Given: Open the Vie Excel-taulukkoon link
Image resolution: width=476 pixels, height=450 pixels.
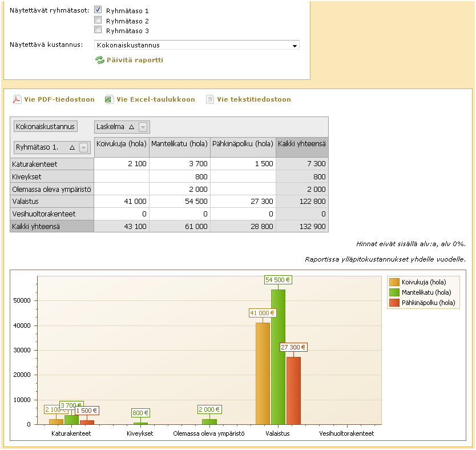Looking at the screenshot, I should [155, 99].
